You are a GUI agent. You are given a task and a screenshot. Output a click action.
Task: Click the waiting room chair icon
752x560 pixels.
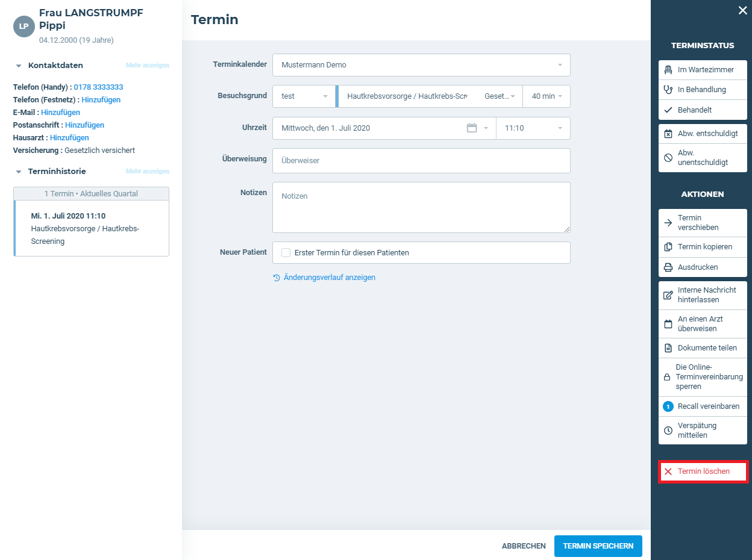point(668,70)
